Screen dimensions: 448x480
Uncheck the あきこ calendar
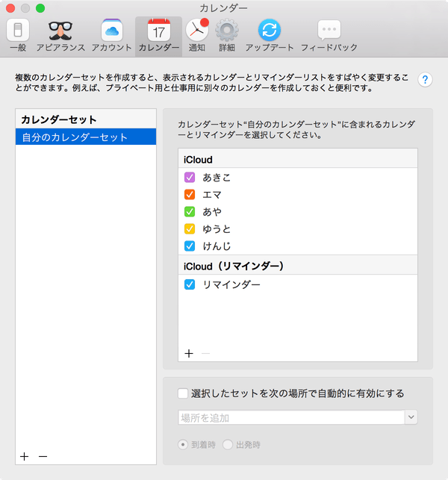click(190, 177)
